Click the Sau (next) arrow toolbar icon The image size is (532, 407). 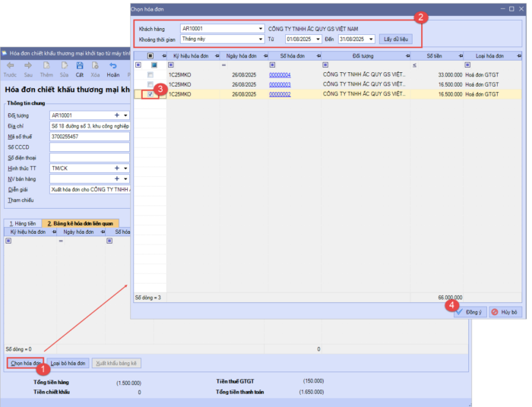(x=28, y=67)
